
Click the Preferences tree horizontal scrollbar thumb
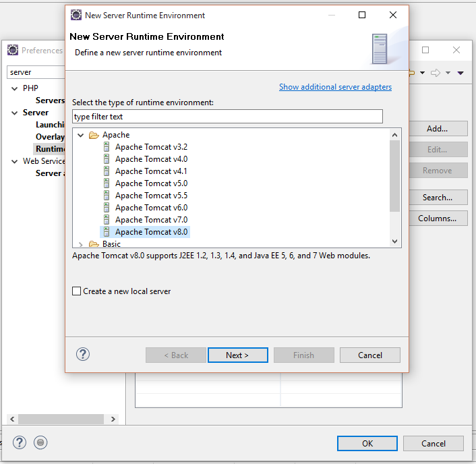61,419
